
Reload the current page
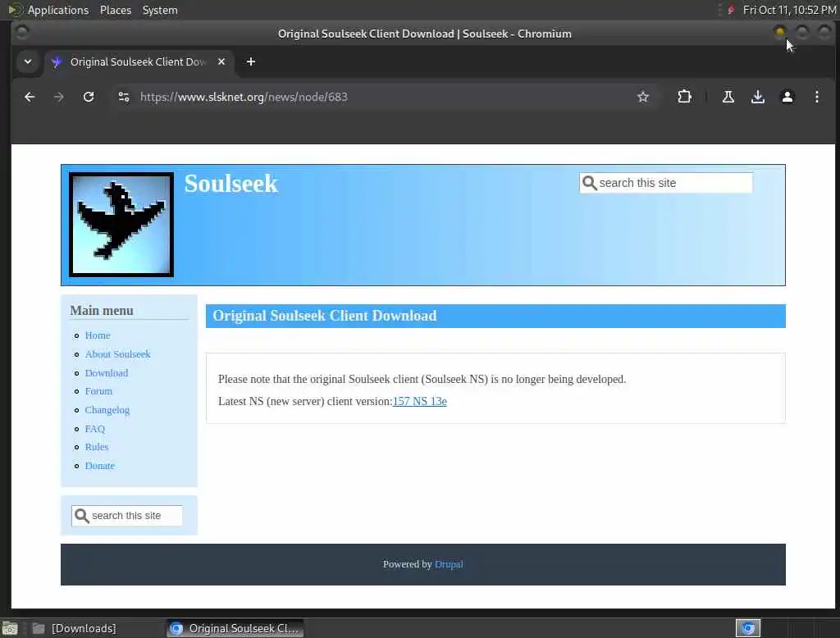point(89,97)
